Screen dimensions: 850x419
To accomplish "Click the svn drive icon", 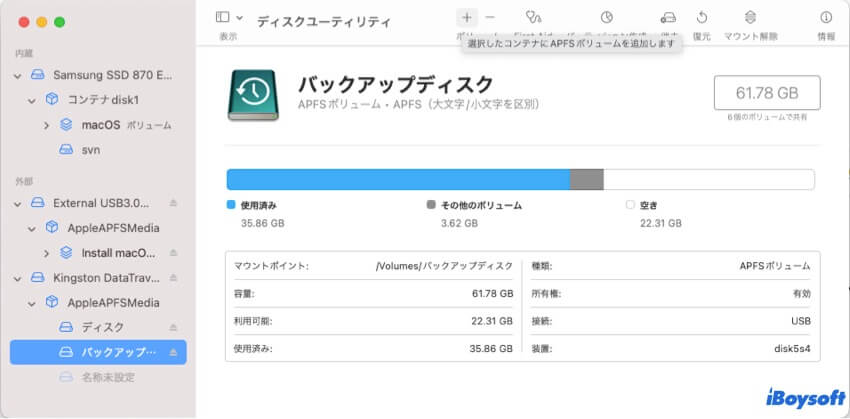I will click(66, 150).
